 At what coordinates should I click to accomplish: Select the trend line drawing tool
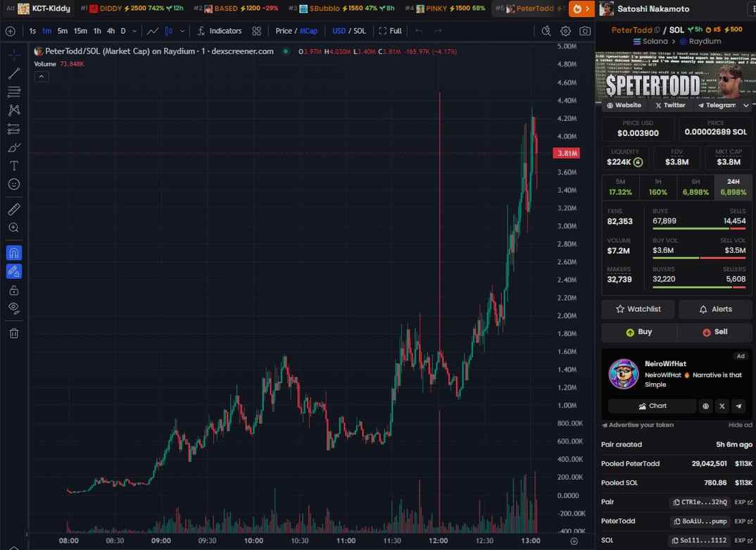tap(14, 73)
